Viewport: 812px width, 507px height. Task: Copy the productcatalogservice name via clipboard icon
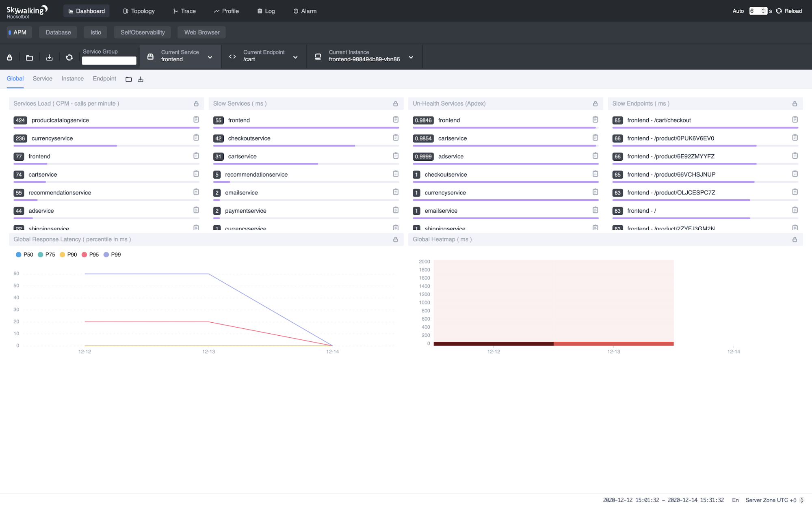[x=196, y=120]
